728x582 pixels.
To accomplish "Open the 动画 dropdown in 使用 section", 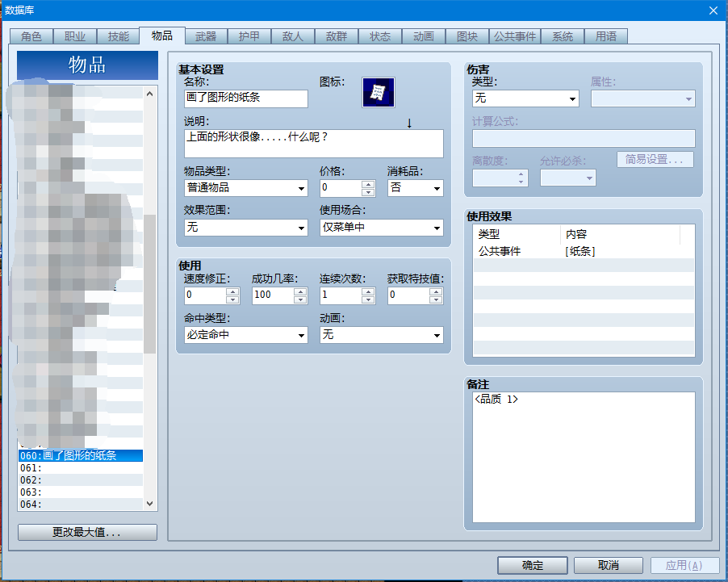I will pyautogui.click(x=382, y=335).
